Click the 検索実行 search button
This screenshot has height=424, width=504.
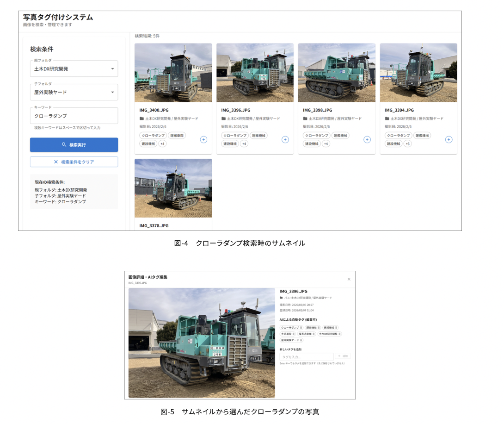74,145
